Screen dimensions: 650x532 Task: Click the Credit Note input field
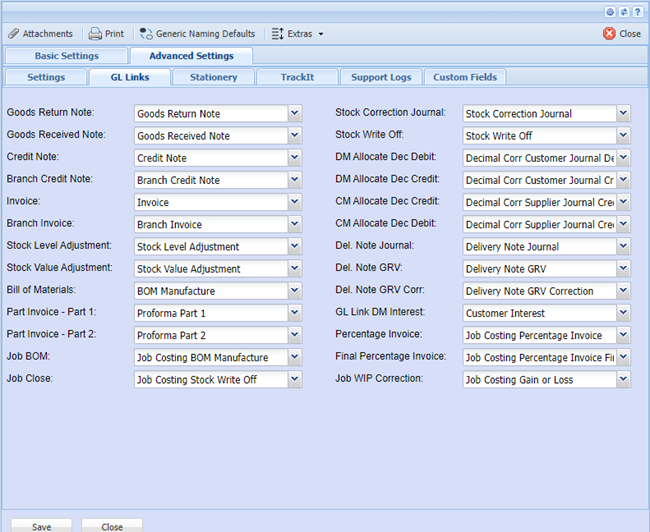tap(210, 158)
